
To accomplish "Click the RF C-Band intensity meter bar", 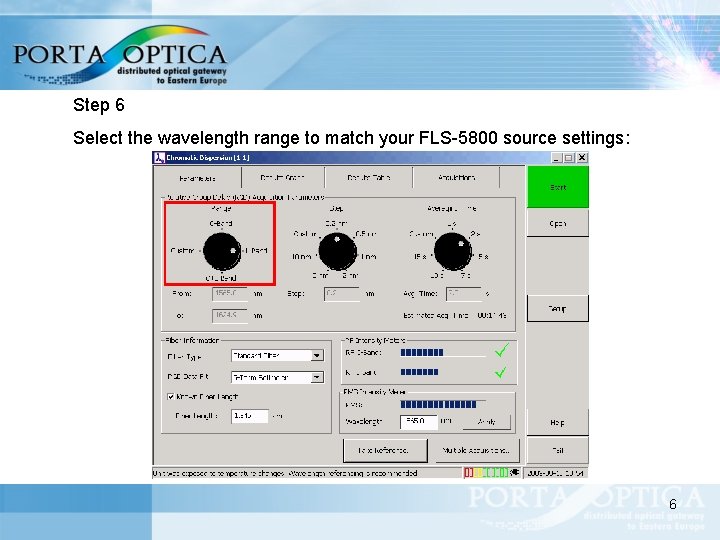I will click(x=443, y=353).
